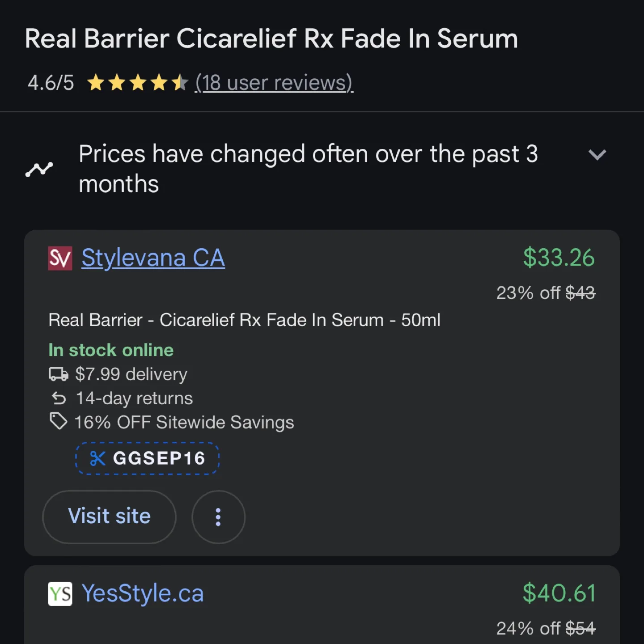Click the 23% off $43 discount text
The image size is (644, 644).
(546, 293)
